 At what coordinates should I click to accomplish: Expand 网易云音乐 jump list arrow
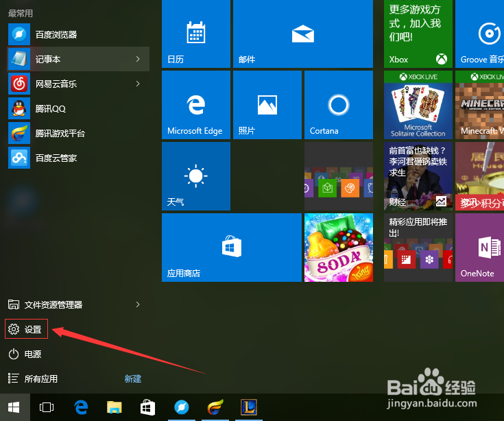point(138,84)
